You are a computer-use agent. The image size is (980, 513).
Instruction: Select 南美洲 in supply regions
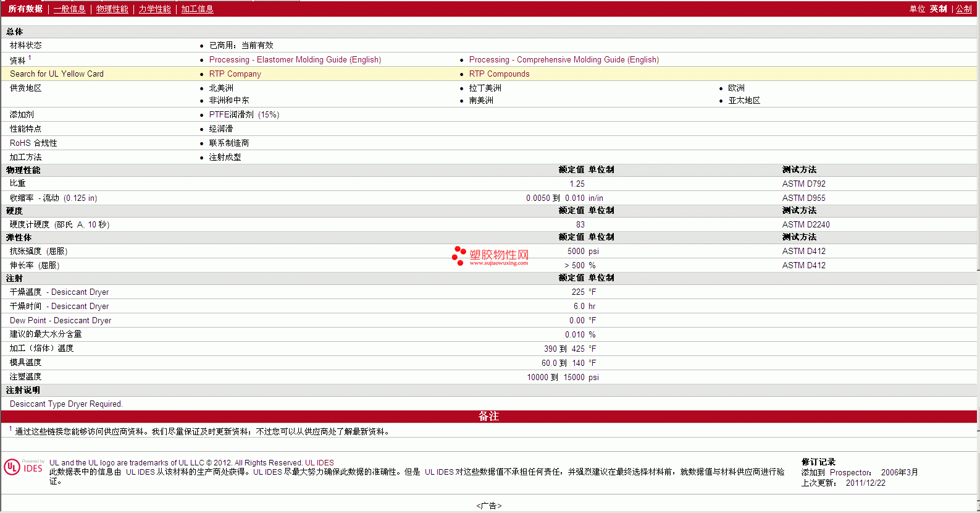pyautogui.click(x=481, y=100)
